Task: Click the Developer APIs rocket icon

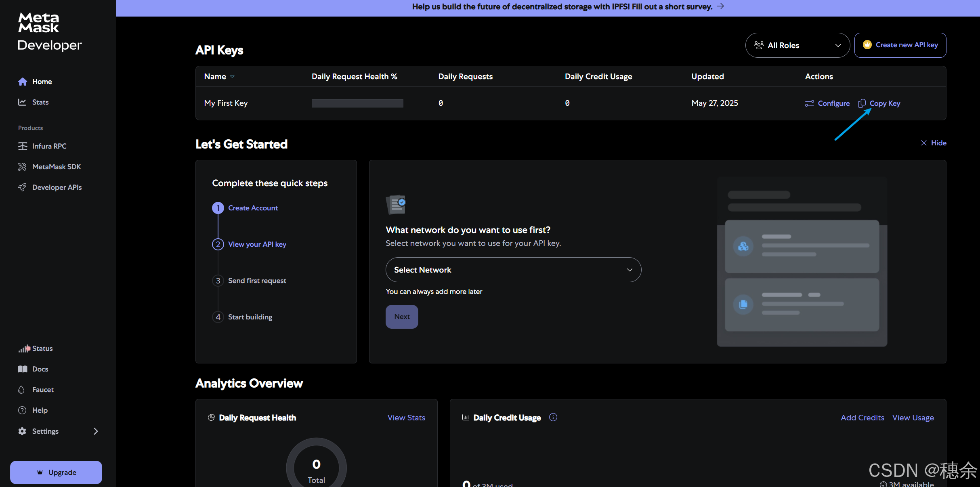Action: click(22, 187)
